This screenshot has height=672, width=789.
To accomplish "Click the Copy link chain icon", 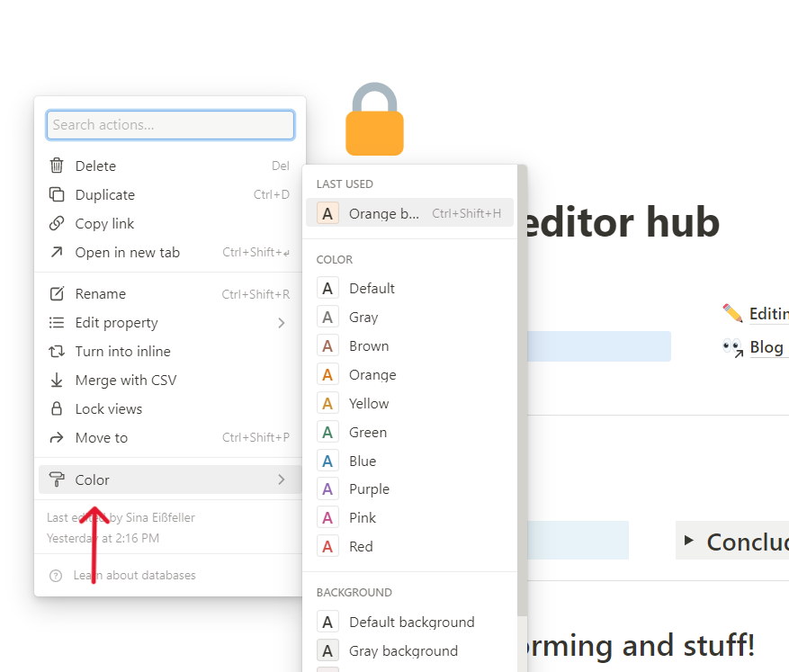I will click(x=55, y=223).
